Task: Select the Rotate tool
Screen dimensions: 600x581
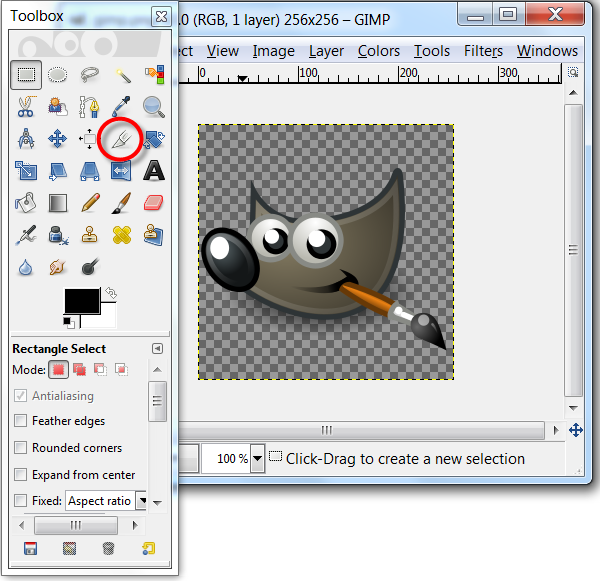Action: [154, 139]
